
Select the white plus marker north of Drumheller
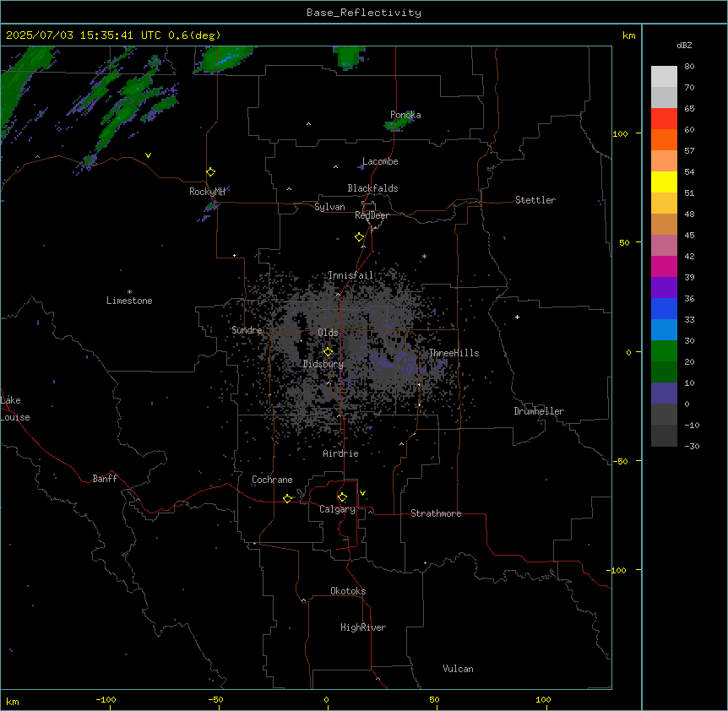[x=517, y=317]
